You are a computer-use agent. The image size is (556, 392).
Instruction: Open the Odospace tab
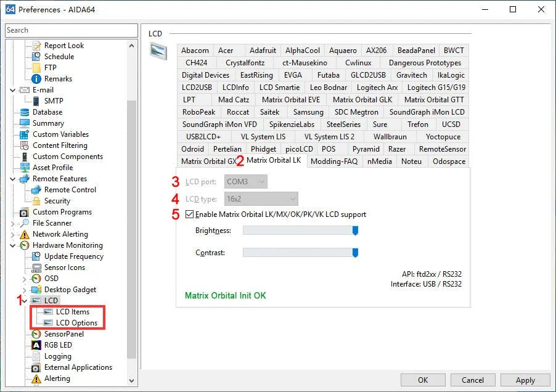point(449,161)
